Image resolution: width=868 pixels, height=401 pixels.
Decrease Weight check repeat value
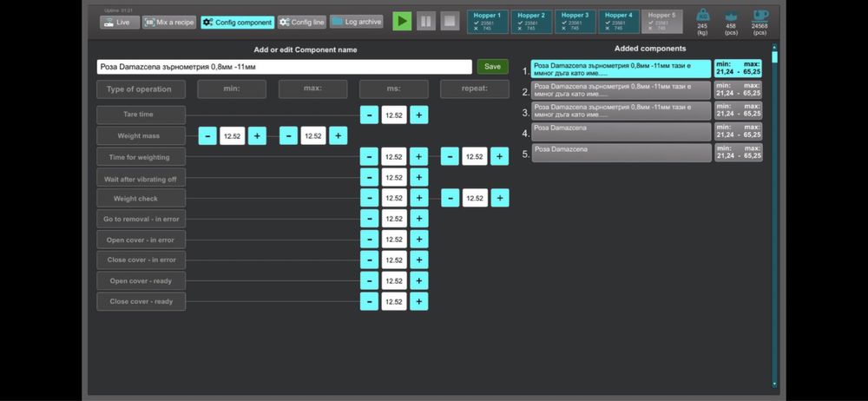point(450,198)
